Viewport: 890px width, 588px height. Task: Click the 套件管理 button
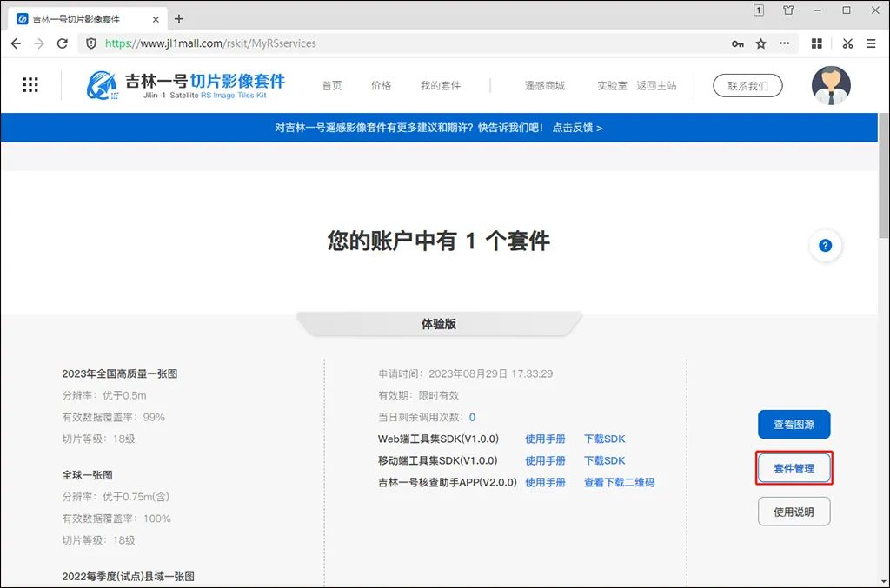[794, 468]
